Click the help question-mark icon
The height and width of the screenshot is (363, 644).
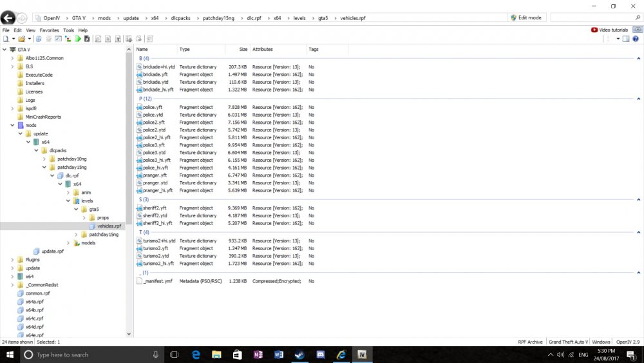(636, 39)
